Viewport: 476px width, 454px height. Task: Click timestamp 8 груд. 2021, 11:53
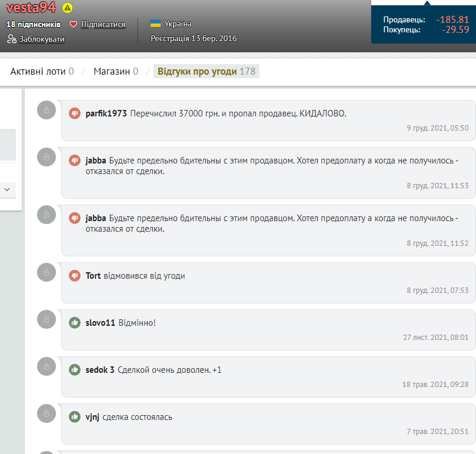click(437, 186)
